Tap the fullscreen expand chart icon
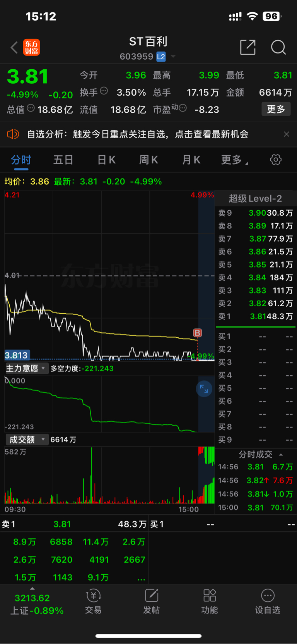Screen dimensions: 297x644 click(x=204, y=389)
